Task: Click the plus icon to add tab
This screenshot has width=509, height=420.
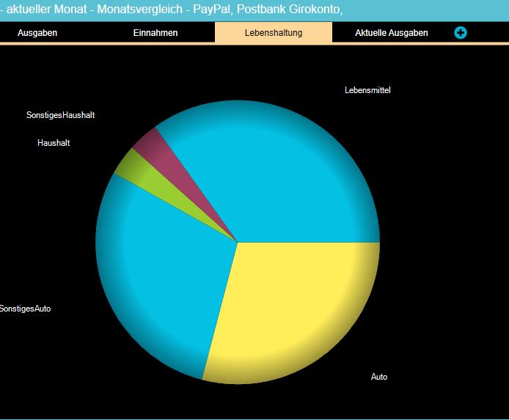Action: click(x=461, y=32)
